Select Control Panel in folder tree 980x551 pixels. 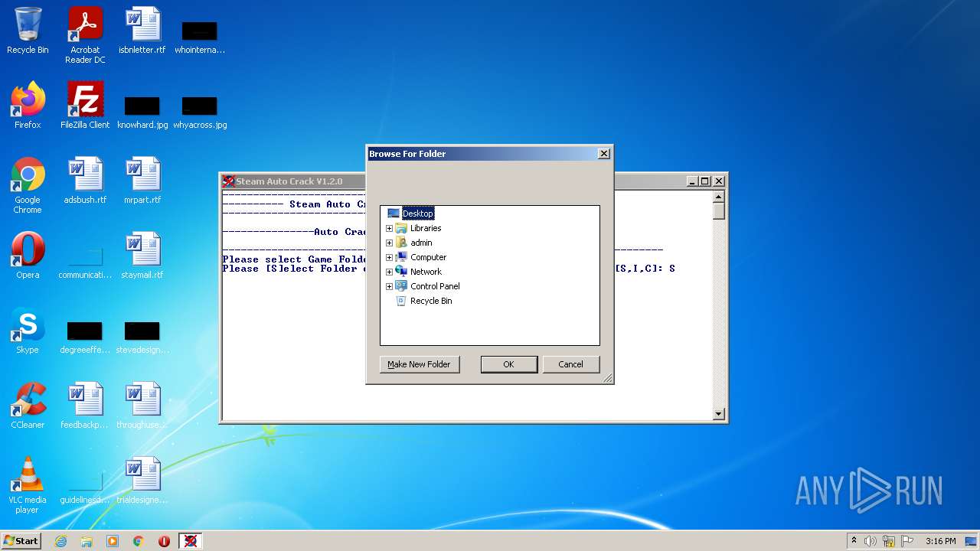pyautogui.click(x=435, y=286)
